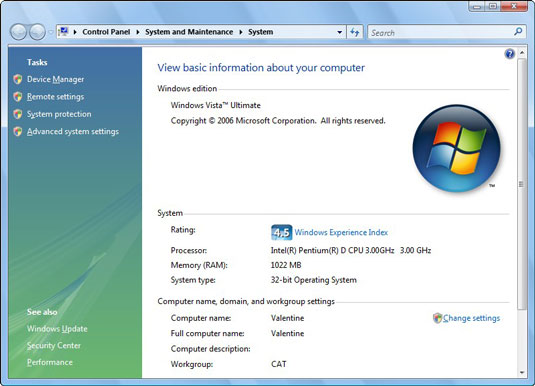Viewport: 535px width, 386px height.
Task: Click the Back navigation arrow button
Action: click(18, 32)
